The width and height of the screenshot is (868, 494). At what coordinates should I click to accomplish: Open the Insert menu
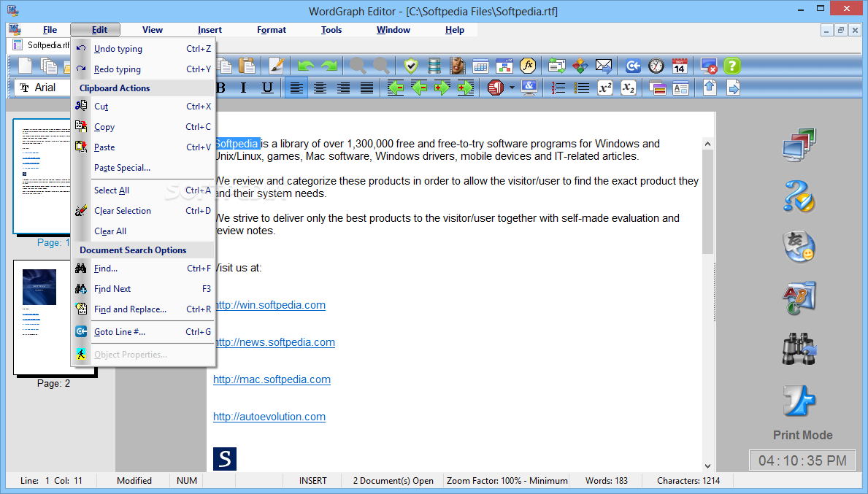click(x=210, y=30)
